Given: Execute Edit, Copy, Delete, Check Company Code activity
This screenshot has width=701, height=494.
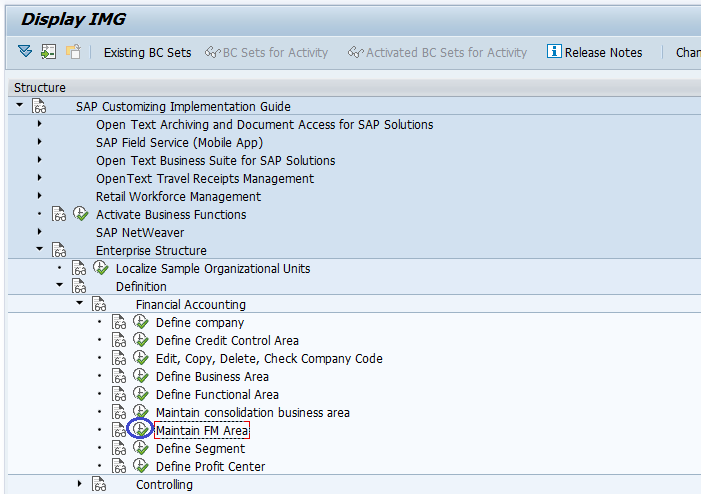Looking at the screenshot, I should pos(141,358).
